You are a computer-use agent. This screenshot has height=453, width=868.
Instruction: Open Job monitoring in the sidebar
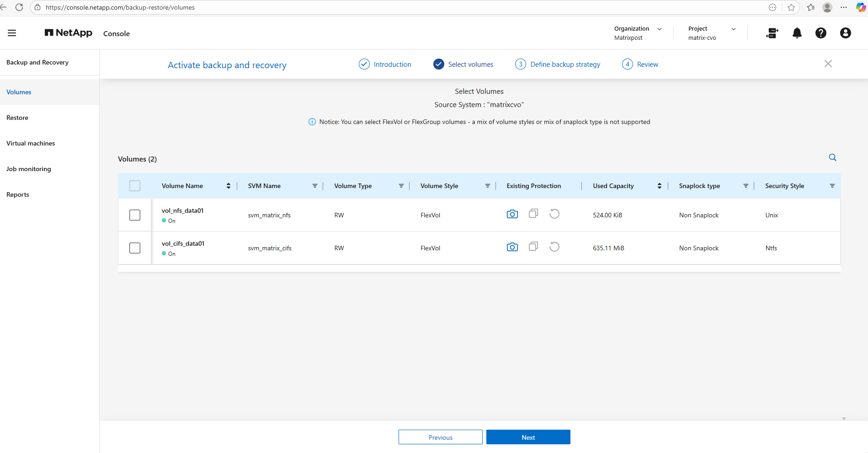click(29, 169)
